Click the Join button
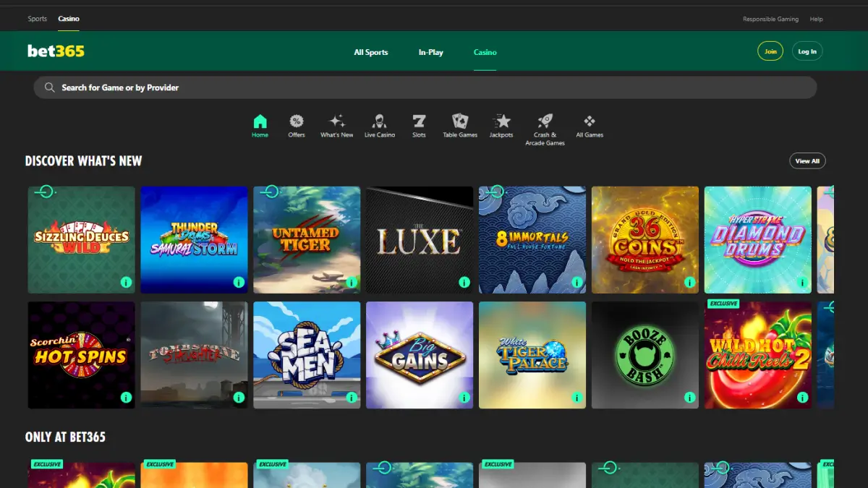Image resolution: width=868 pixels, height=488 pixels. (770, 51)
